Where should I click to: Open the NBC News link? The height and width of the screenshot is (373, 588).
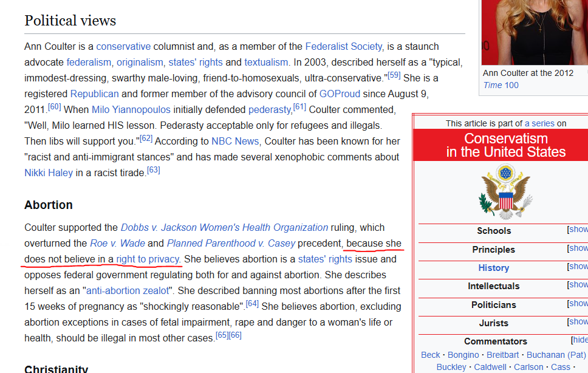click(x=235, y=141)
